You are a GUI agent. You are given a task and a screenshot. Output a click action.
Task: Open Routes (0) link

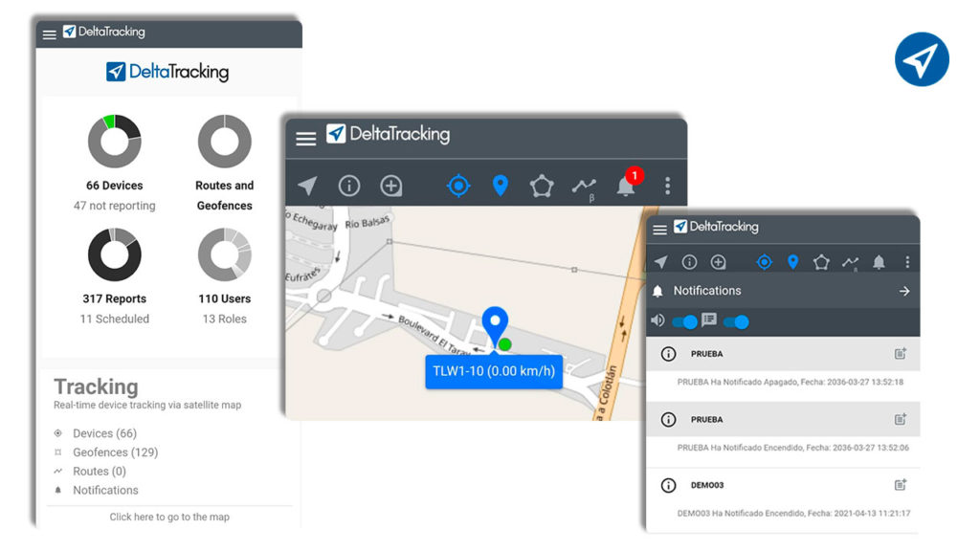pos(100,471)
